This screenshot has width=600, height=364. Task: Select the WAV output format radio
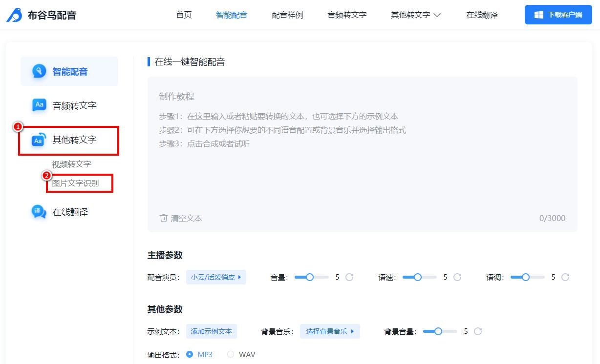click(x=231, y=354)
